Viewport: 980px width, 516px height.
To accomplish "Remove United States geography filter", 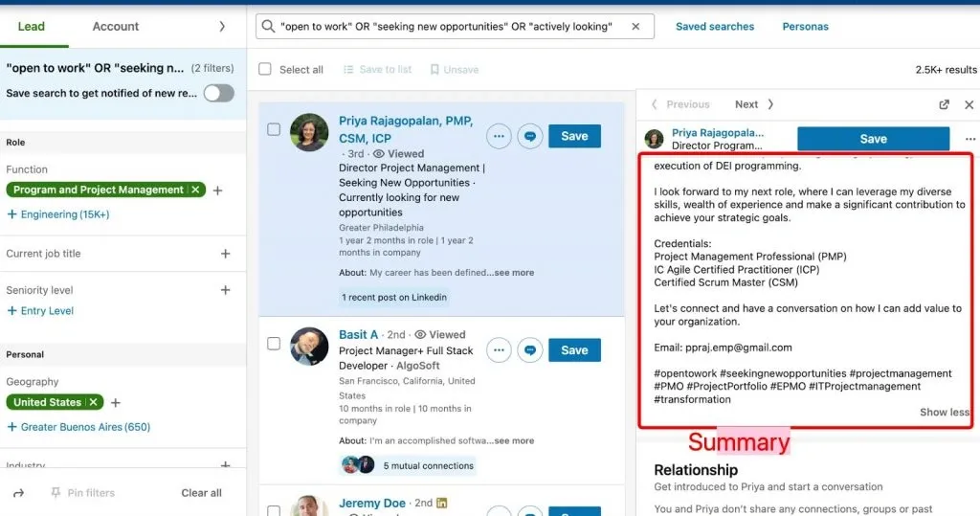I will pos(93,402).
